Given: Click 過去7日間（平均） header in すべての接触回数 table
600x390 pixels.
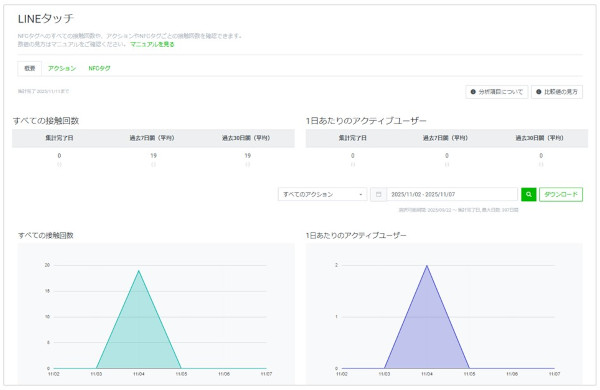Looking at the screenshot, I should 152,138.
